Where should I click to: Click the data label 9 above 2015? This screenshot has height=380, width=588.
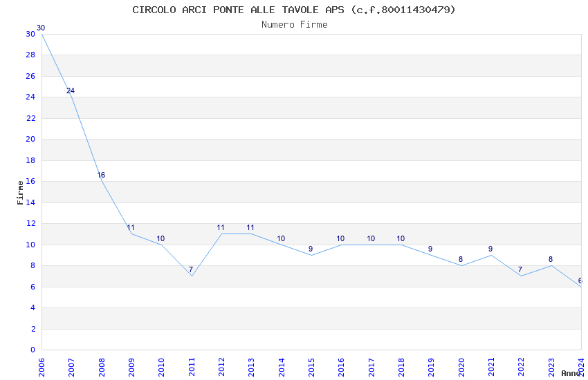pyautogui.click(x=311, y=249)
